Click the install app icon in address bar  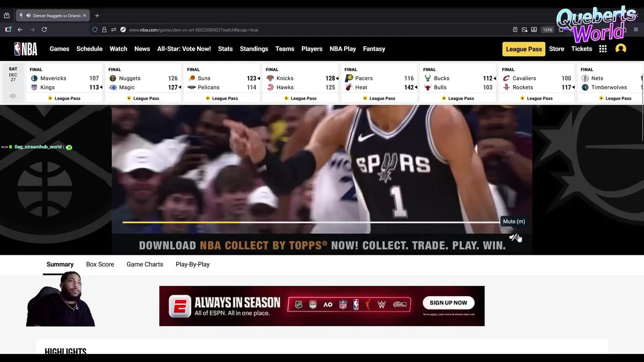(x=534, y=30)
